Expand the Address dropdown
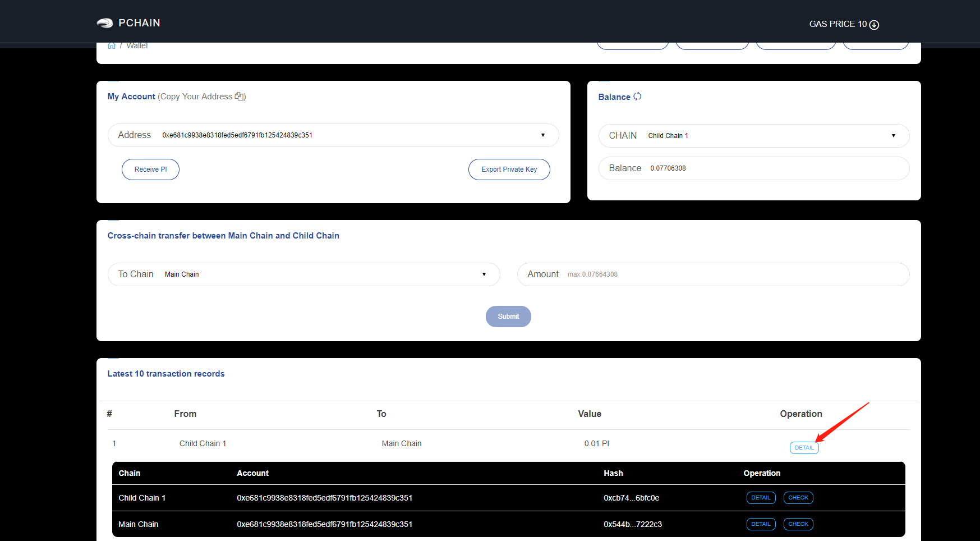The image size is (980, 541). [x=542, y=135]
